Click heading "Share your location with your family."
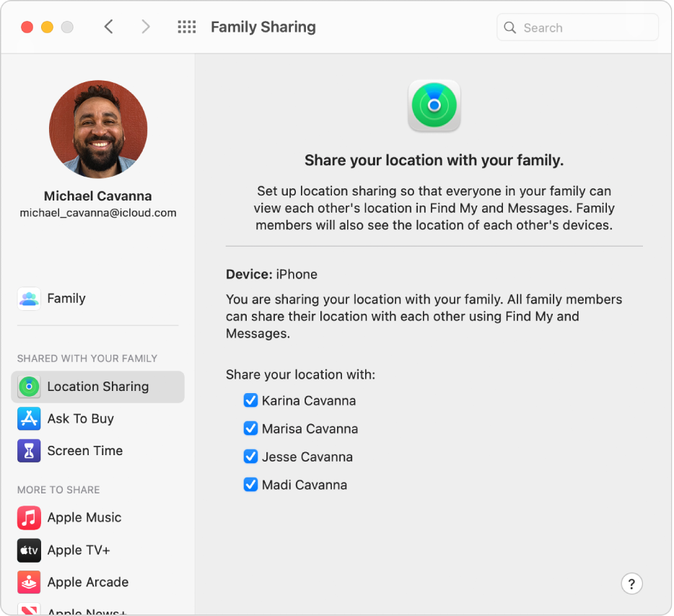Image resolution: width=674 pixels, height=616 pixels. click(x=434, y=160)
